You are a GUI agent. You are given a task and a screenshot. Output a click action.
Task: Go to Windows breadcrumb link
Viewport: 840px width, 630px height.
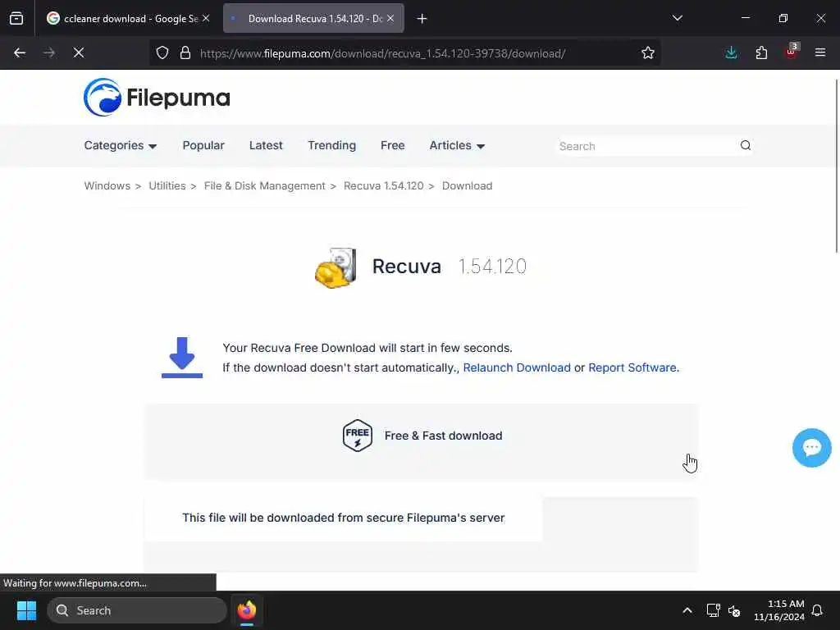tap(107, 186)
